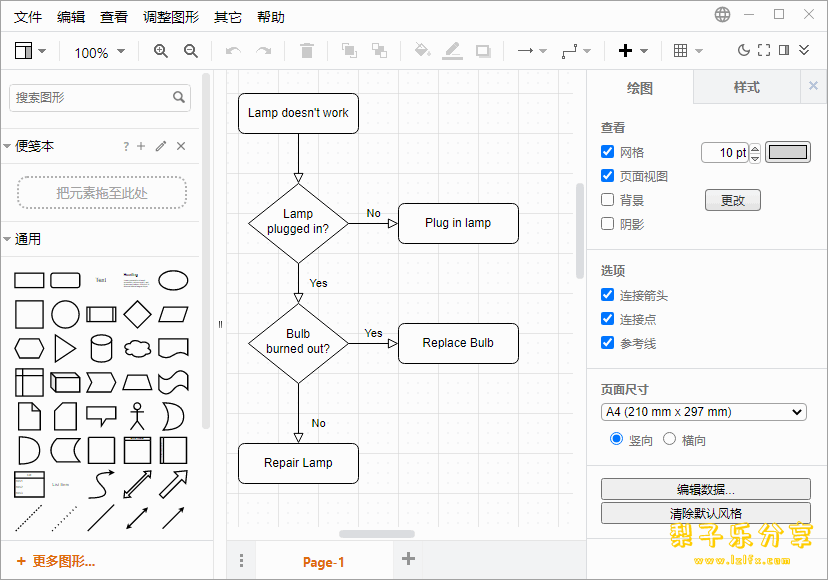Click the line color pencil icon
828x580 pixels.
pos(452,51)
